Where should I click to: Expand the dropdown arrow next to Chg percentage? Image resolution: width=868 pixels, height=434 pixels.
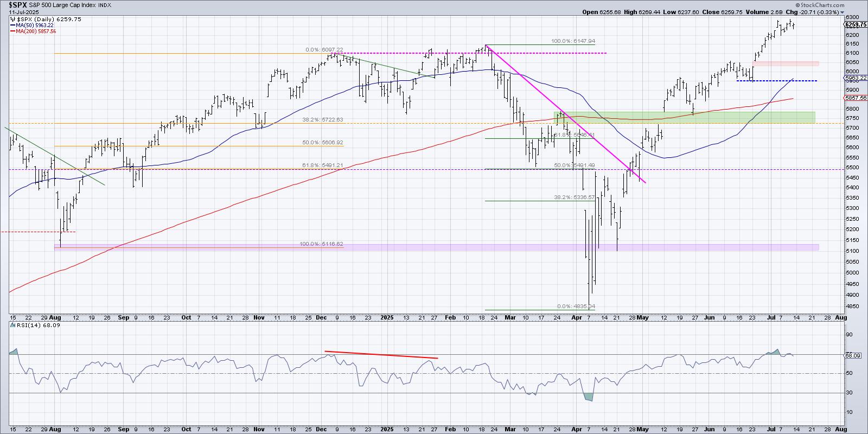843,12
